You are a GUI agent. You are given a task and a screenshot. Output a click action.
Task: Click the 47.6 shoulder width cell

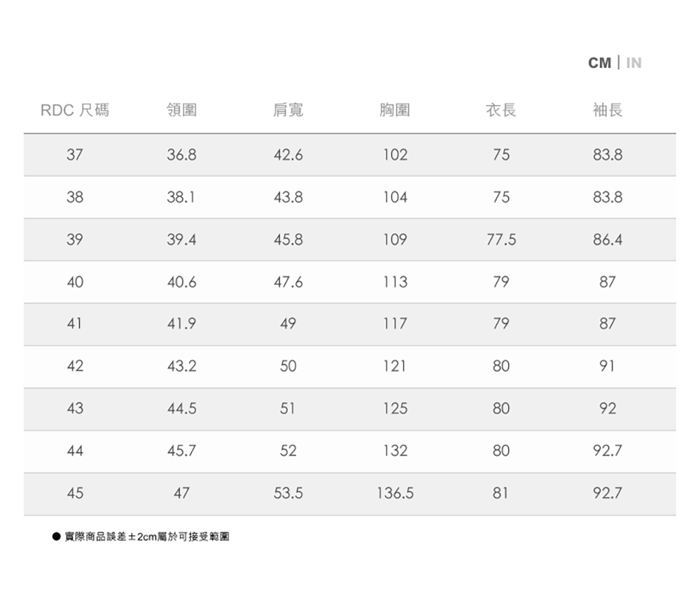[288, 282]
